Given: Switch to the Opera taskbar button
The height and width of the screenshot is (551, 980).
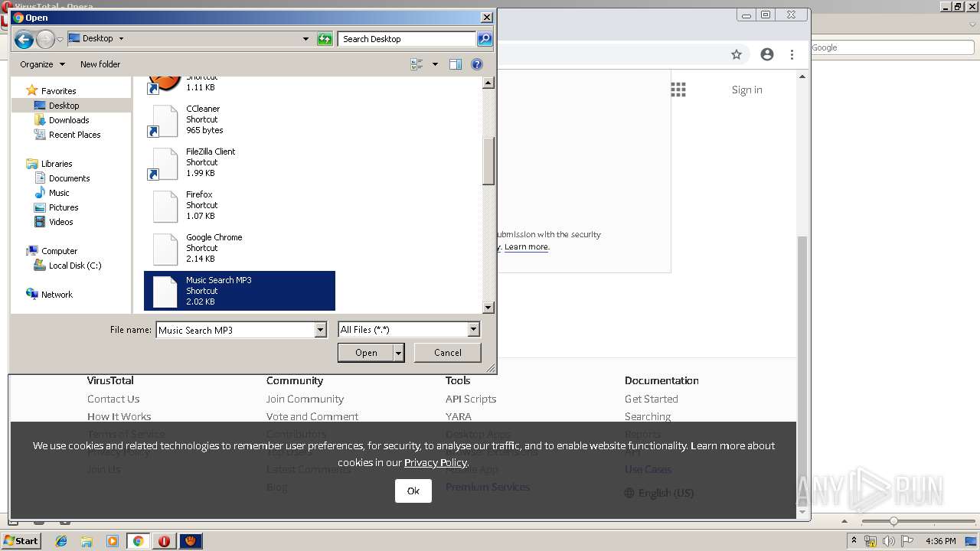Looking at the screenshot, I should click(x=165, y=541).
